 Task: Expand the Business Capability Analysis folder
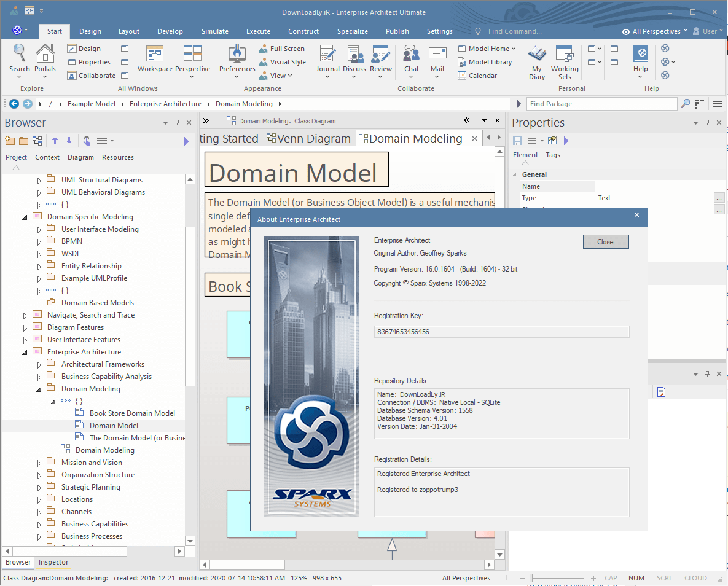[x=39, y=377]
